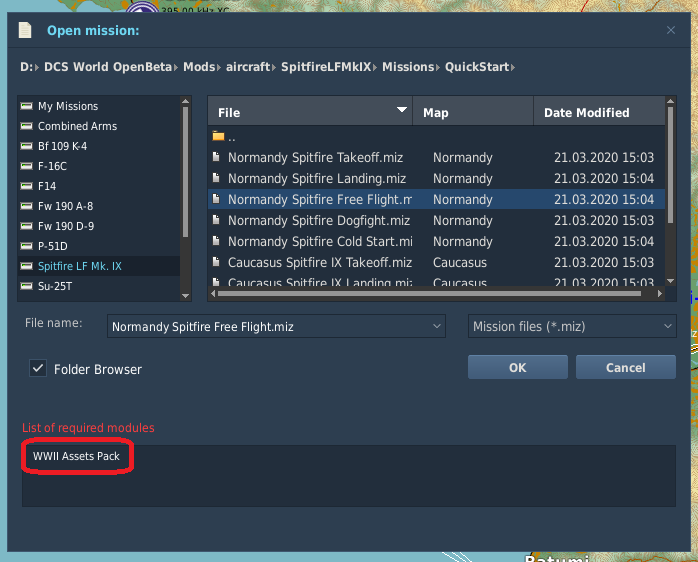Viewport: 698px width, 562px height.
Task: Click file icon of Caucasus Spitfire IX Takeoff.miz
Action: click(x=216, y=262)
